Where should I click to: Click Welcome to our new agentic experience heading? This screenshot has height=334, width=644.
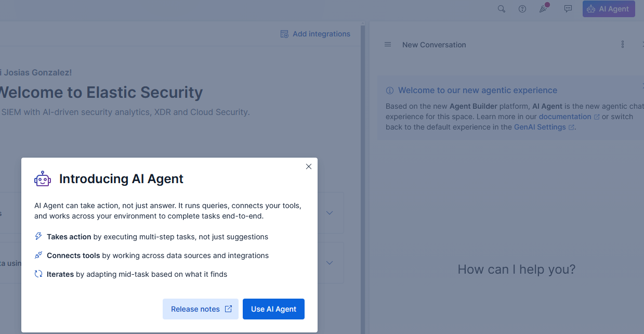tap(478, 91)
